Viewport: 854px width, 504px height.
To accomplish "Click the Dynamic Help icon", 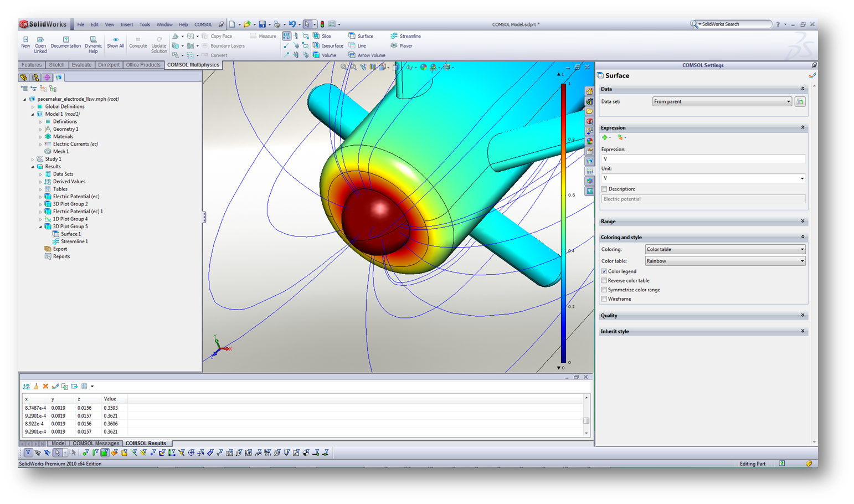I will 93,45.
